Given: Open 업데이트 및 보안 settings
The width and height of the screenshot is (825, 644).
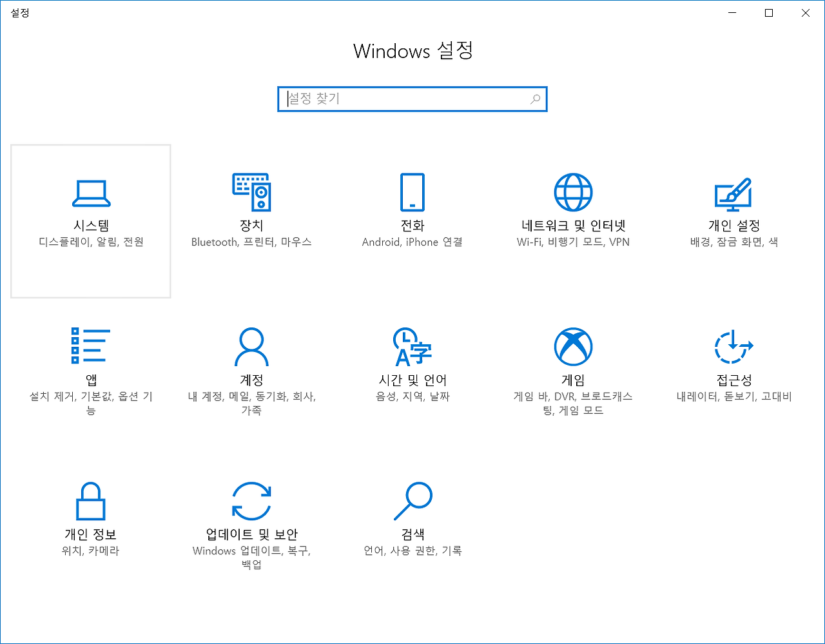Looking at the screenshot, I should [251, 521].
